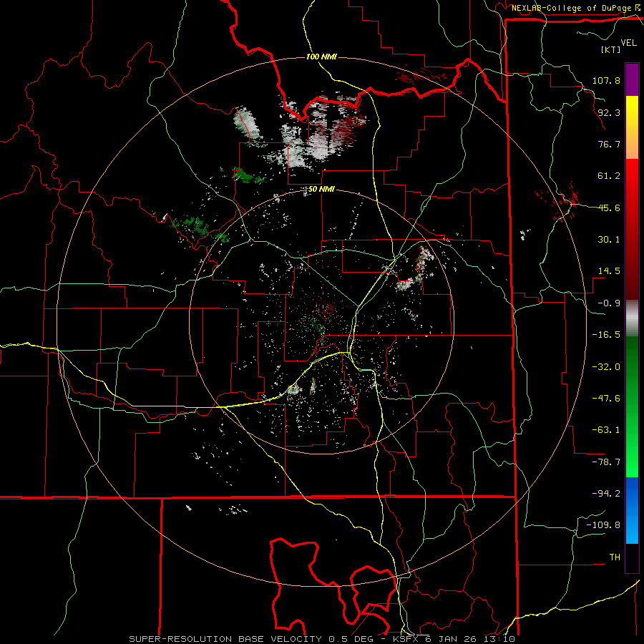Click the -63.1 legend value
The width and height of the screenshot is (644, 644).
[x=606, y=430]
